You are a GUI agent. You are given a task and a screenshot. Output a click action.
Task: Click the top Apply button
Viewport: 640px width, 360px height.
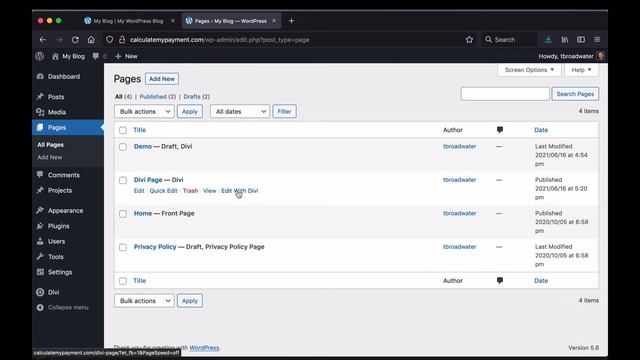point(189,111)
